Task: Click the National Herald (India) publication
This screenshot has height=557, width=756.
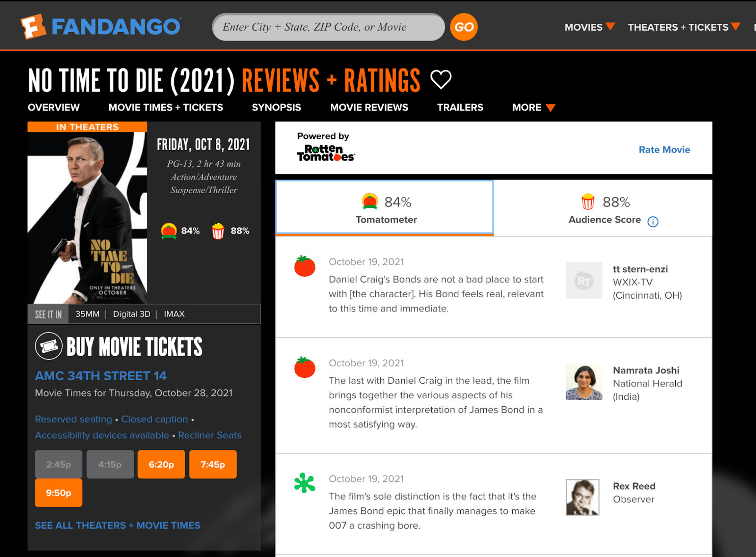Action: tap(647, 390)
